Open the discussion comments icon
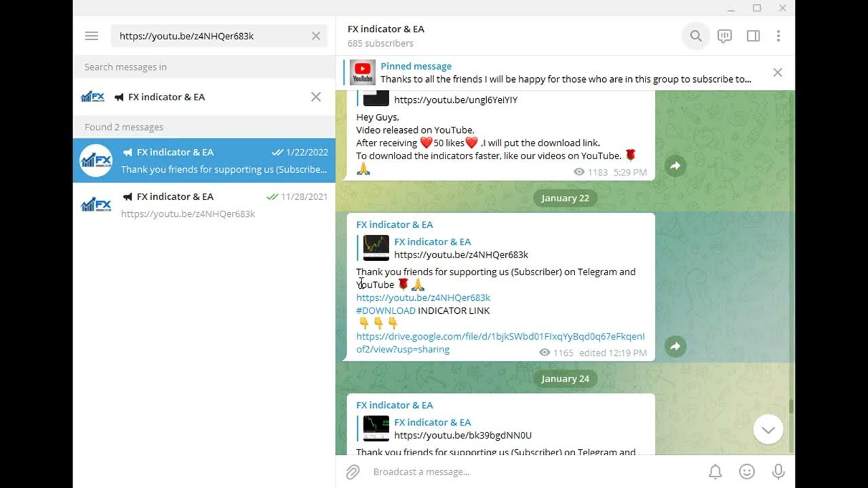 pos(725,36)
